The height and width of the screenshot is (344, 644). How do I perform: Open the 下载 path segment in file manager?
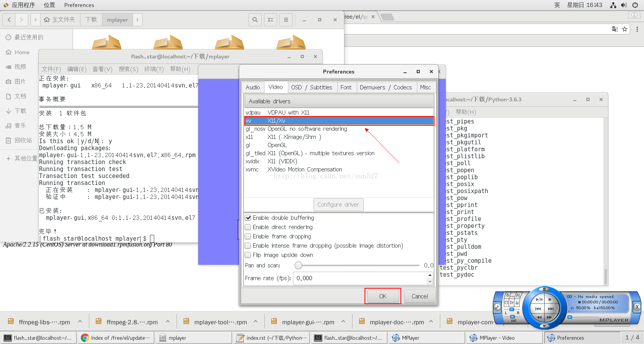[91, 20]
